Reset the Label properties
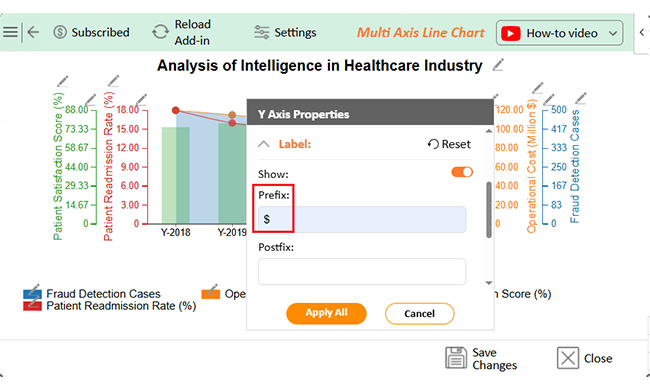 (449, 144)
